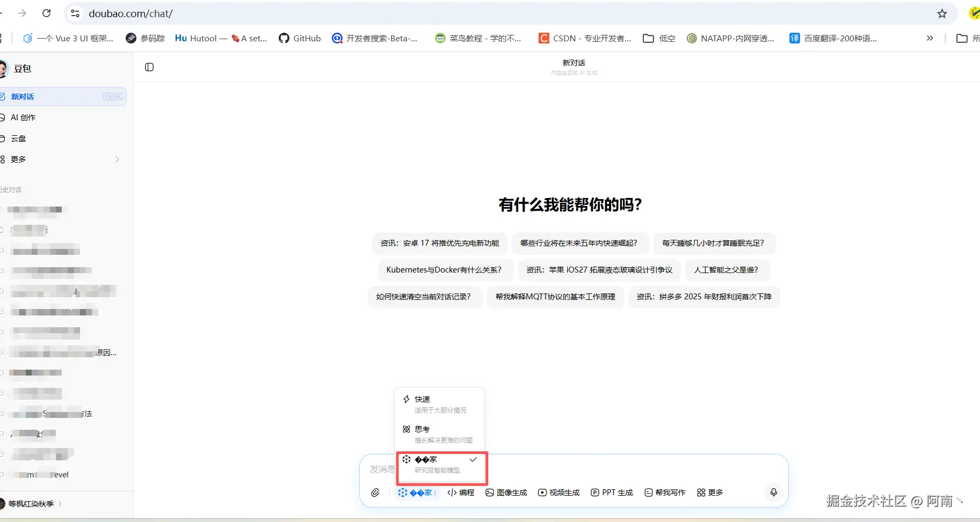Open 新对话 from the sidebar
The image size is (980, 522).
tap(24, 97)
